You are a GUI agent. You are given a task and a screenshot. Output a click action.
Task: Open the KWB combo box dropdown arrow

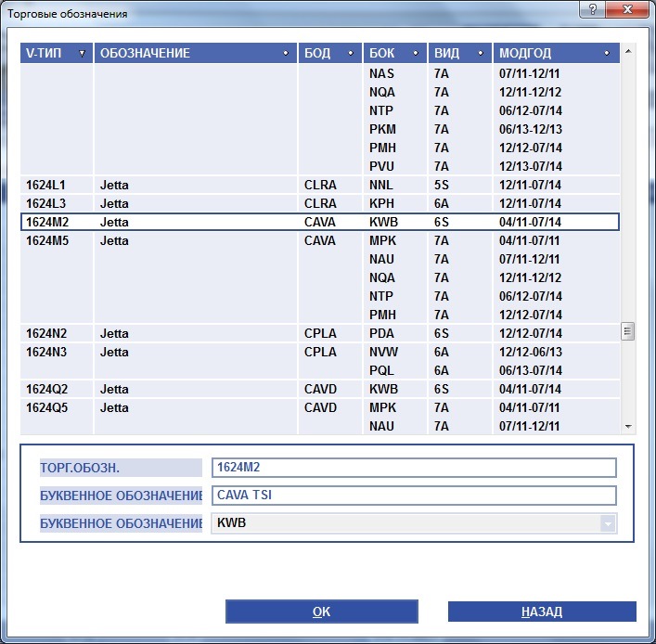point(608,523)
